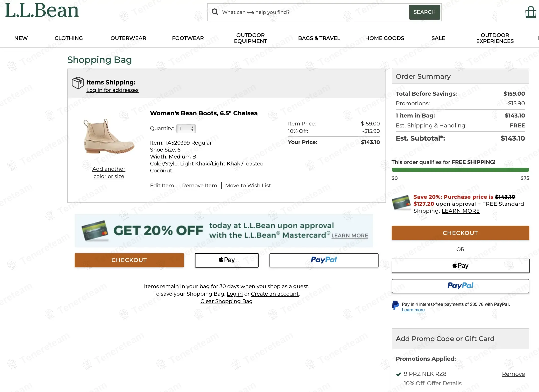Click the magnifying glass search icon
539x392 pixels.
[x=215, y=12]
